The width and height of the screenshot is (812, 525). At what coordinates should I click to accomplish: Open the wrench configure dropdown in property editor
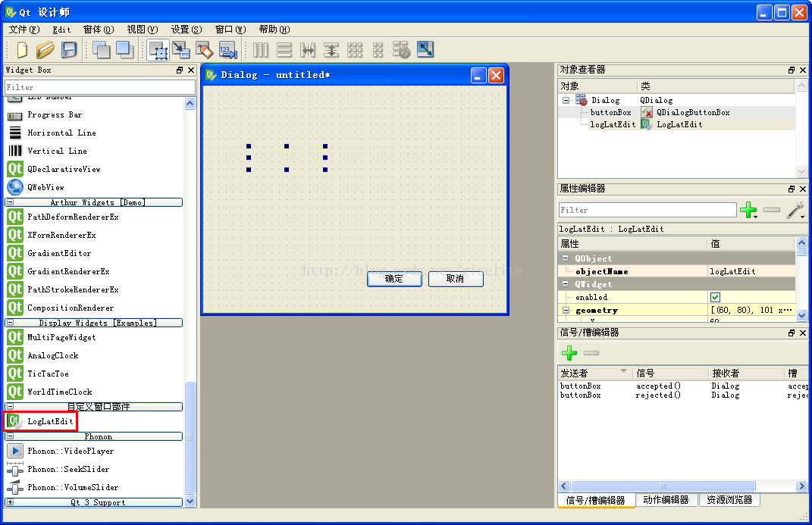coord(795,210)
